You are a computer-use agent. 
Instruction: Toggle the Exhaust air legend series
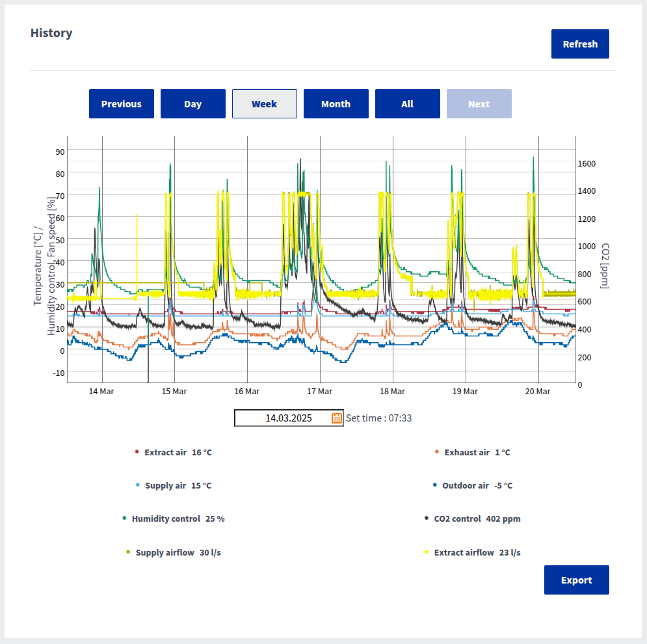coord(472,452)
